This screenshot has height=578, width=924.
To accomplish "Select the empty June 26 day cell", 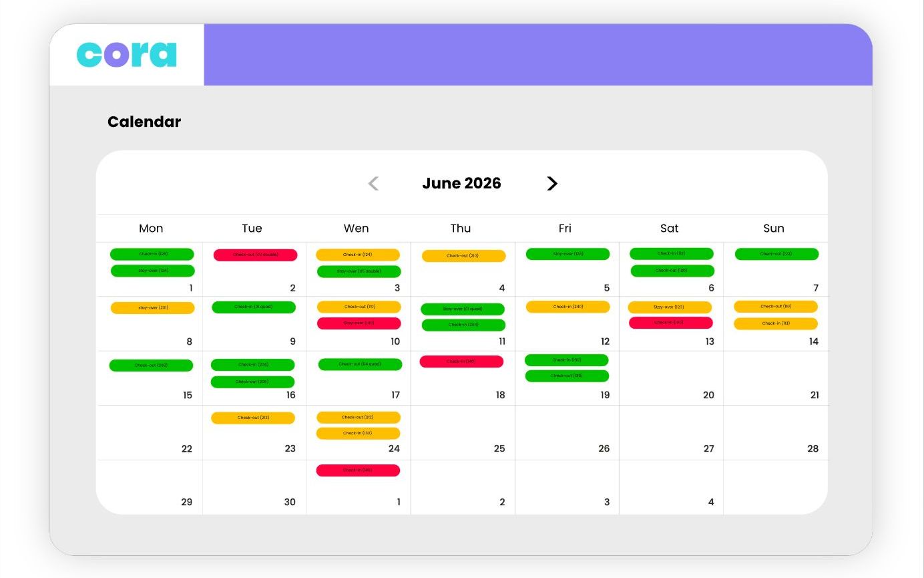I will point(567,432).
